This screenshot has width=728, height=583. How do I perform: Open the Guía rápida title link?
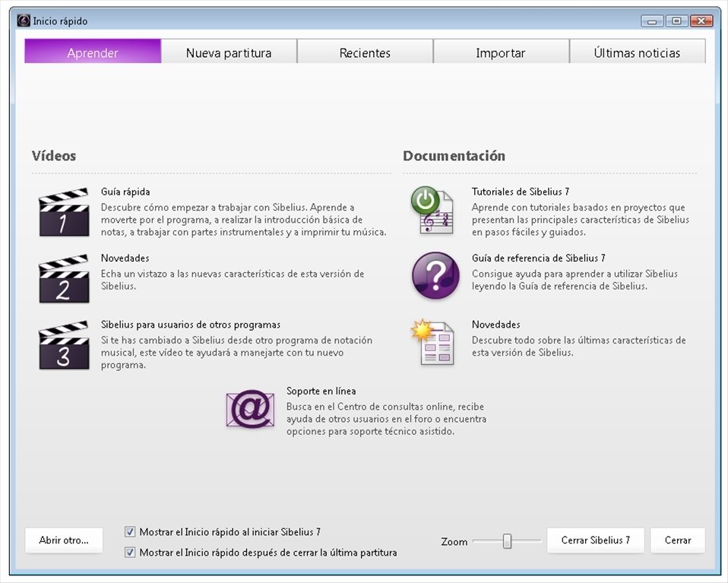pos(125,192)
